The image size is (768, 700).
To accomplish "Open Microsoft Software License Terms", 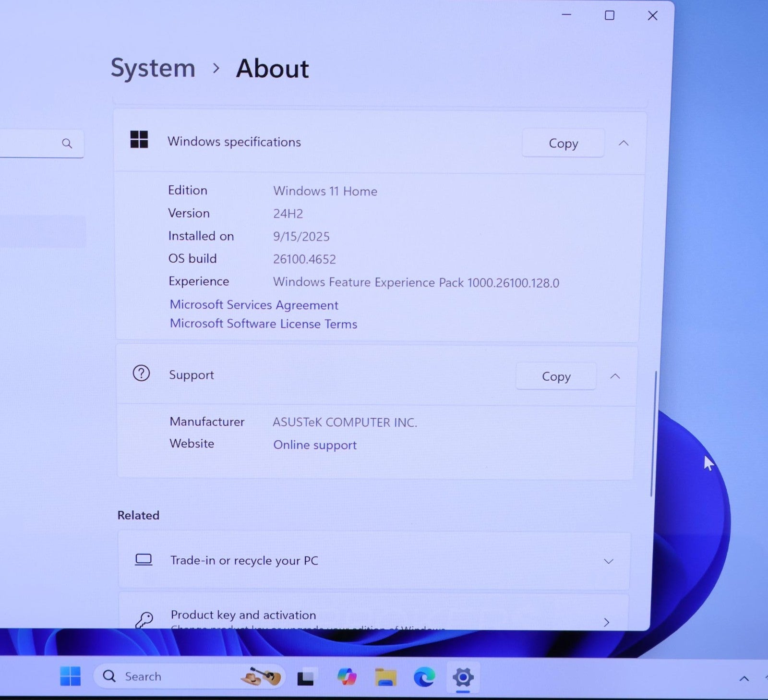I will [264, 324].
